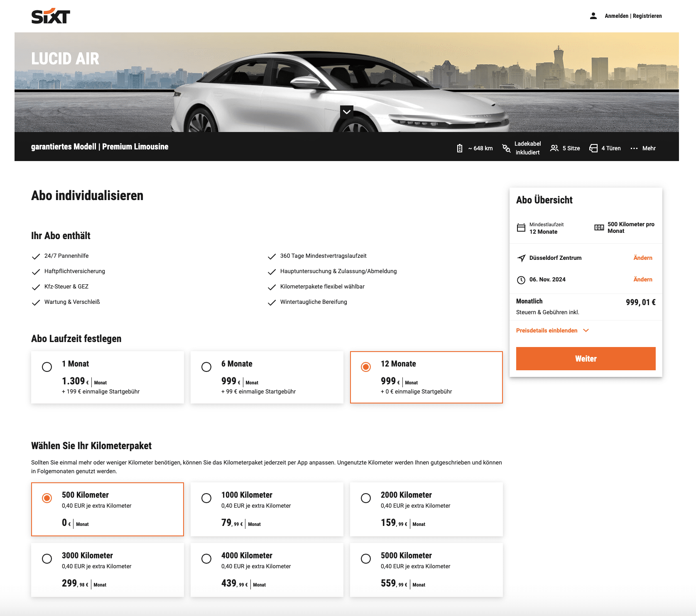Click the 559,99 € Monat price
Image resolution: width=696 pixels, height=616 pixels.
(x=403, y=584)
